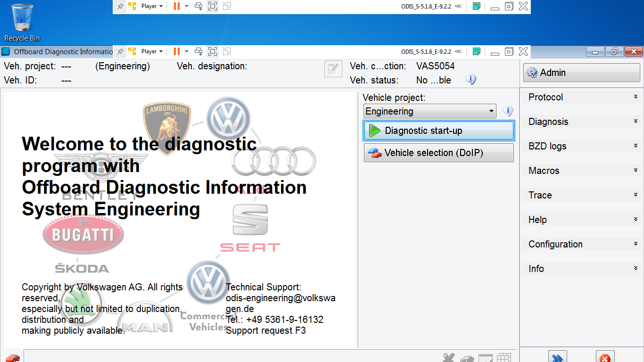The width and height of the screenshot is (644, 362).
Task: Restore the ODIS window using title bar restore button
Action: pos(614,51)
